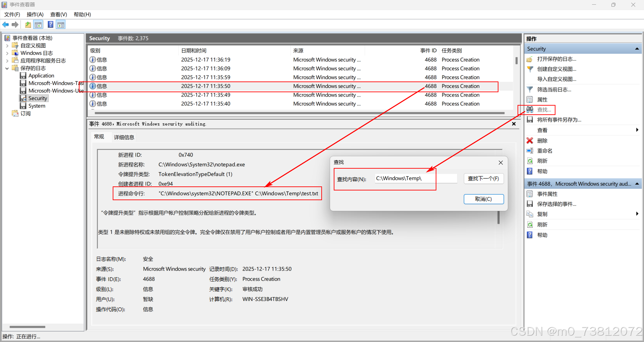Click the 查找内容 input field
Viewport: 644px width, 342px height.
click(416, 178)
